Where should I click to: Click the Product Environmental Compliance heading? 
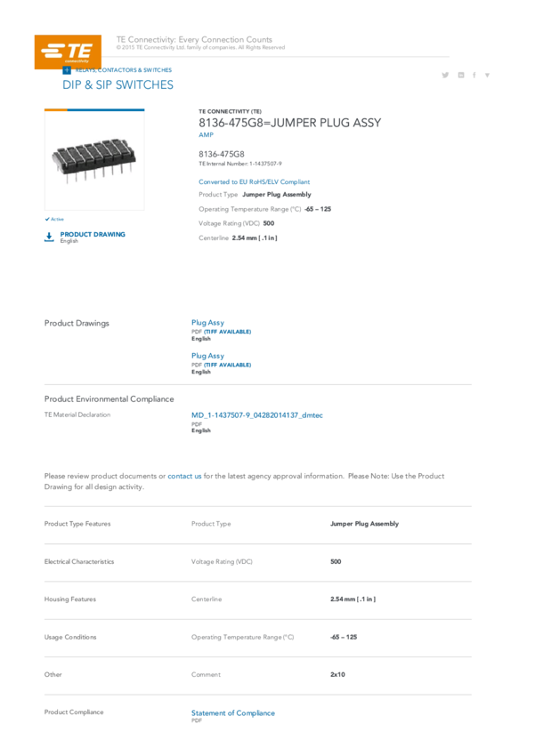(x=109, y=399)
